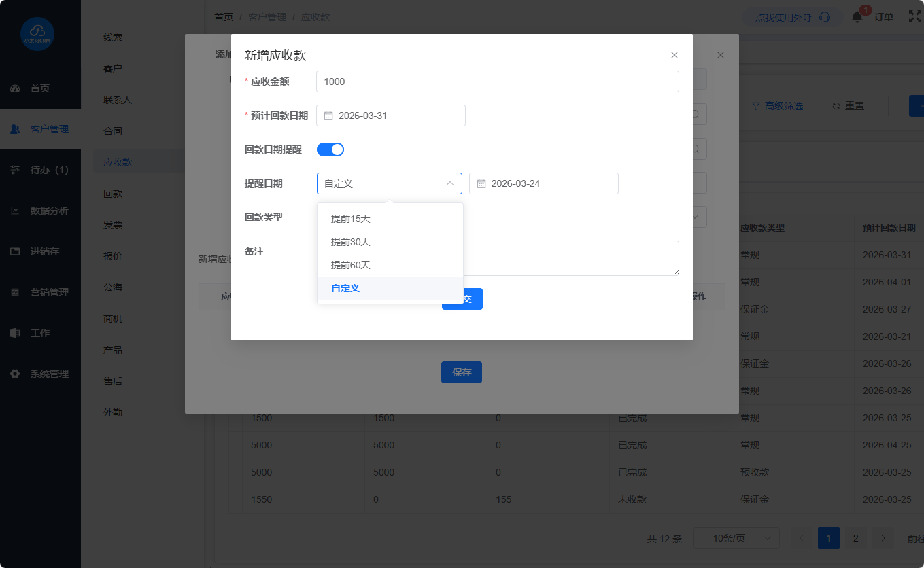
Task: Click the 应收金额 input field
Action: tap(497, 82)
